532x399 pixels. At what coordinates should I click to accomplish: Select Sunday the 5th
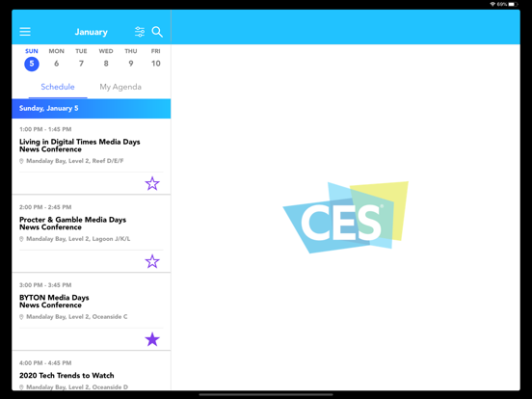coord(32,60)
